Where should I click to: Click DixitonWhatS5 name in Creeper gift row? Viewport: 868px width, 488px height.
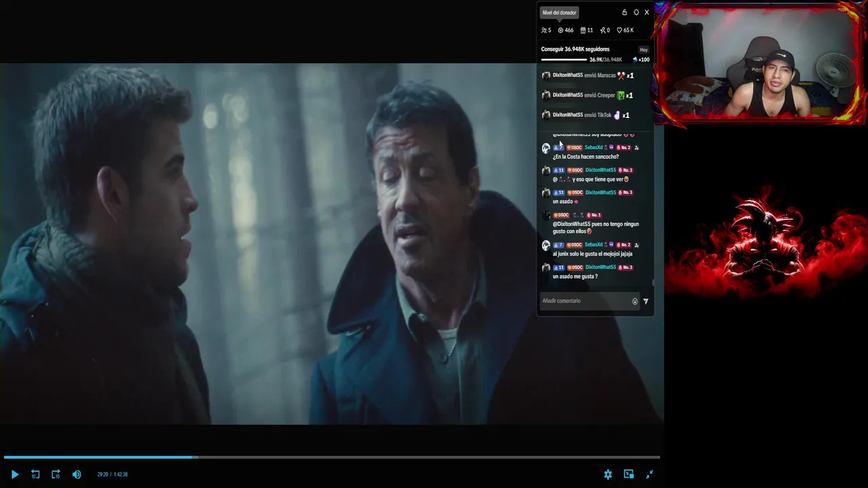tap(568, 96)
